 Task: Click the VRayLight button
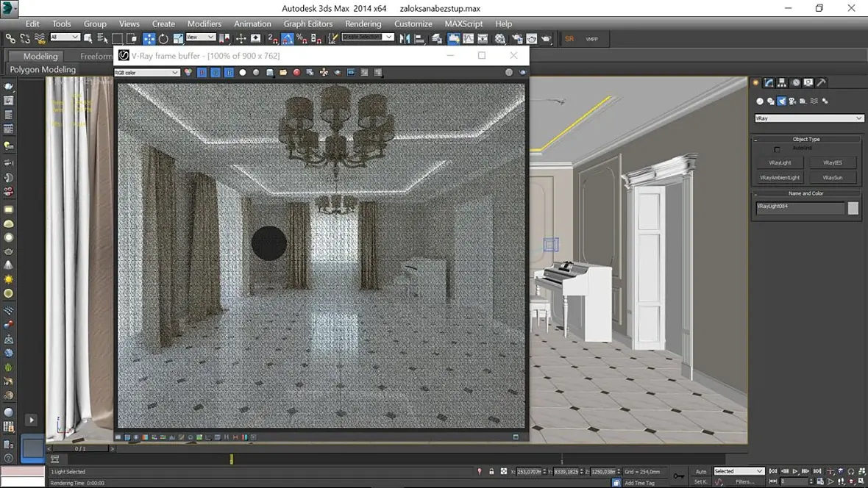click(780, 162)
